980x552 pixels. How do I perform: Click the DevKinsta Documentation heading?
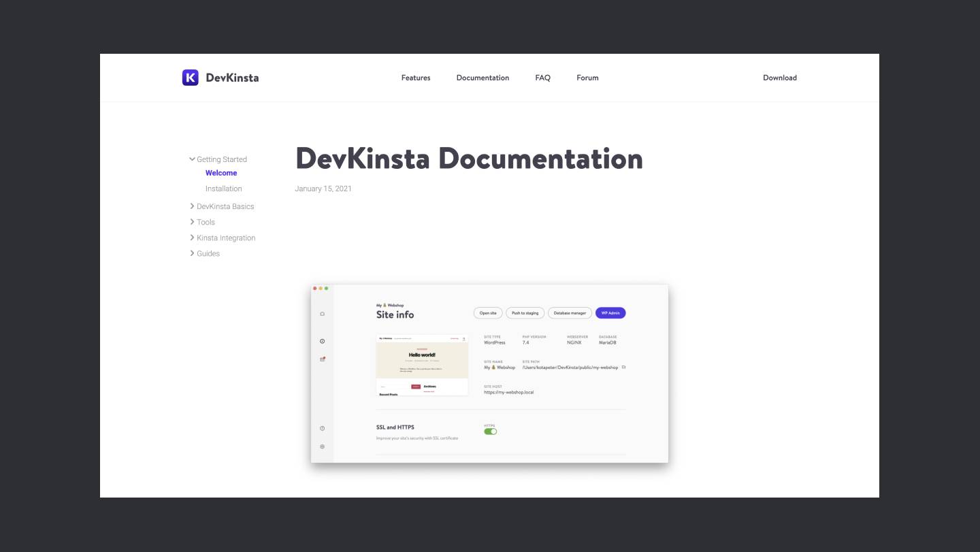pyautogui.click(x=469, y=159)
